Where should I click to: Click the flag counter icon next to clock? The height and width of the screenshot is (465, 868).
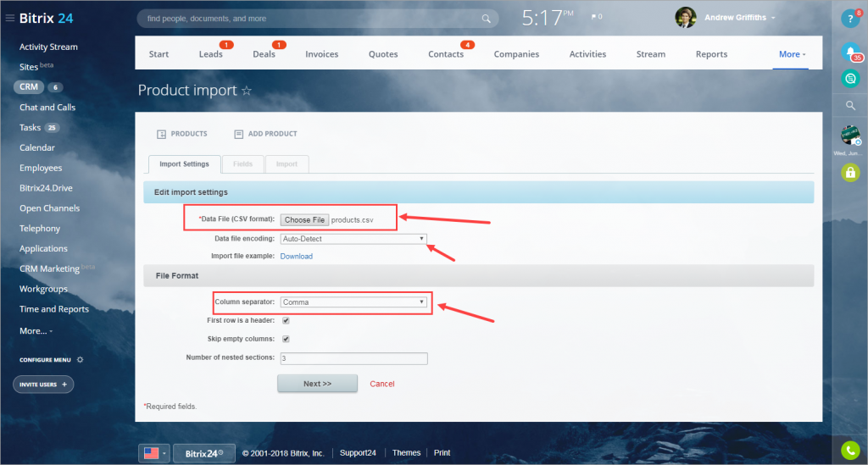coord(596,17)
